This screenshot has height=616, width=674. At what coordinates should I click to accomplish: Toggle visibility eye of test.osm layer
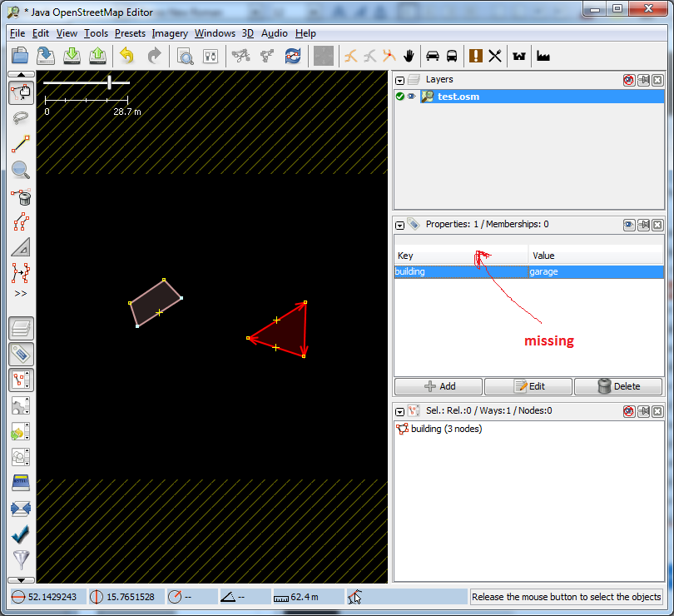[x=411, y=97]
